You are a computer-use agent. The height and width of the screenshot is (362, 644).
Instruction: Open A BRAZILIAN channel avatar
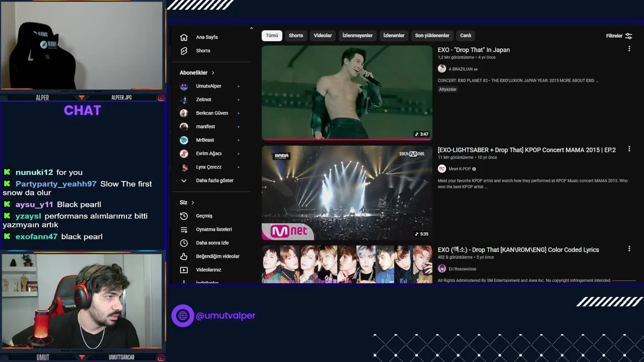[442, 68]
